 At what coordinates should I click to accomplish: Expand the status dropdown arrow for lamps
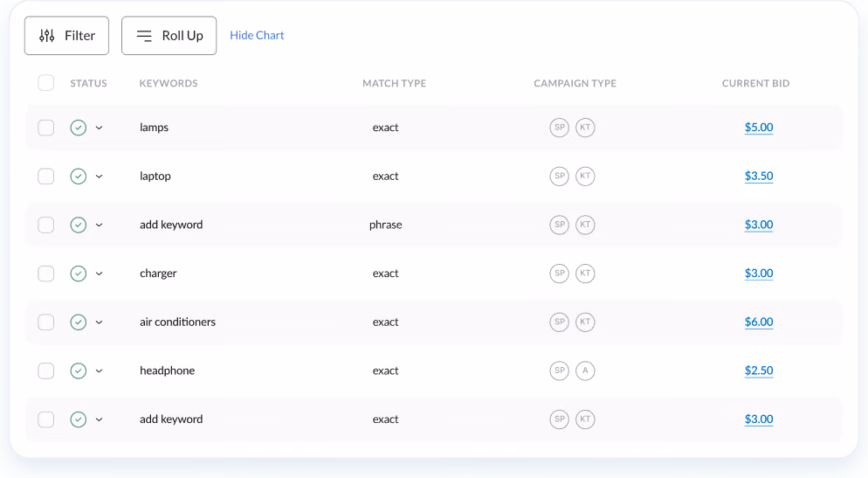(x=99, y=128)
